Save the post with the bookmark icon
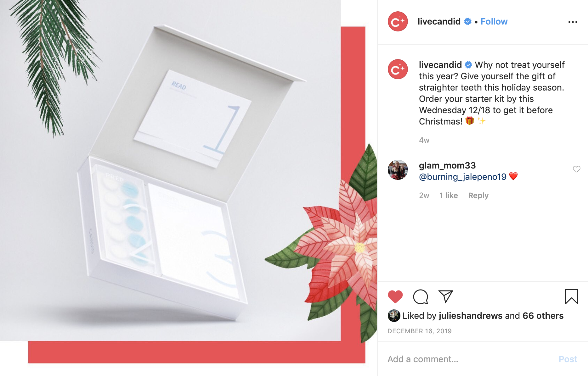Viewport: 588px width, 376px height. coord(572,296)
